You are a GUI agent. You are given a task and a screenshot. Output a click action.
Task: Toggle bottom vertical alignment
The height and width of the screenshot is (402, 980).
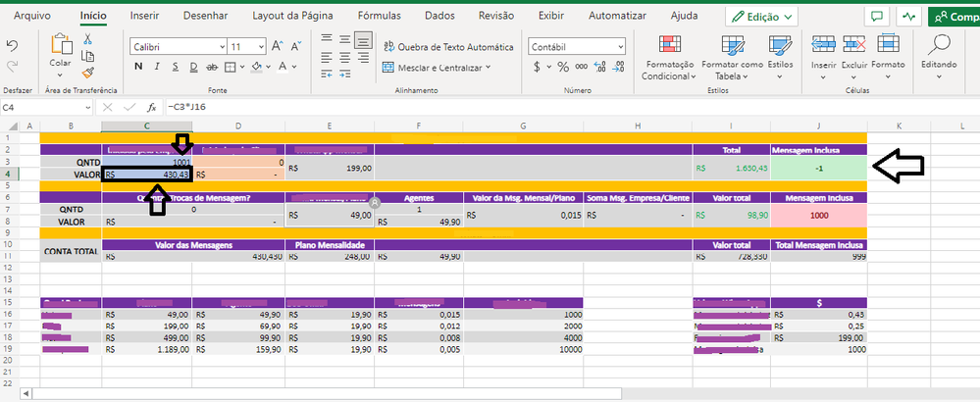(x=363, y=40)
